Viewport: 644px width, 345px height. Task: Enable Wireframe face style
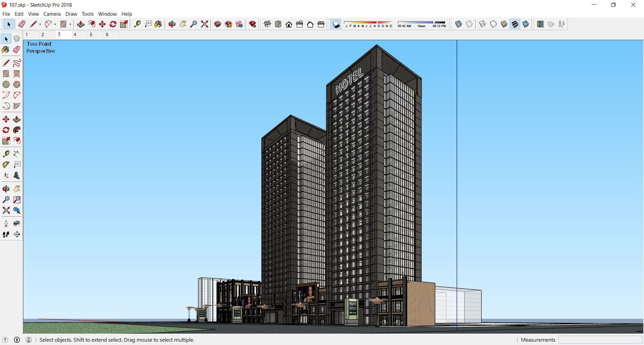coord(483,24)
